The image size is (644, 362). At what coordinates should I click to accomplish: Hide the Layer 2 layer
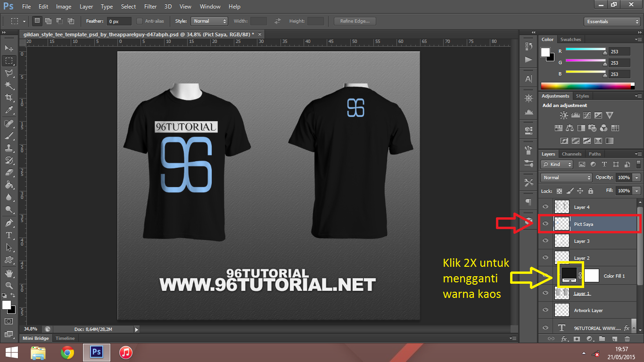(x=545, y=258)
